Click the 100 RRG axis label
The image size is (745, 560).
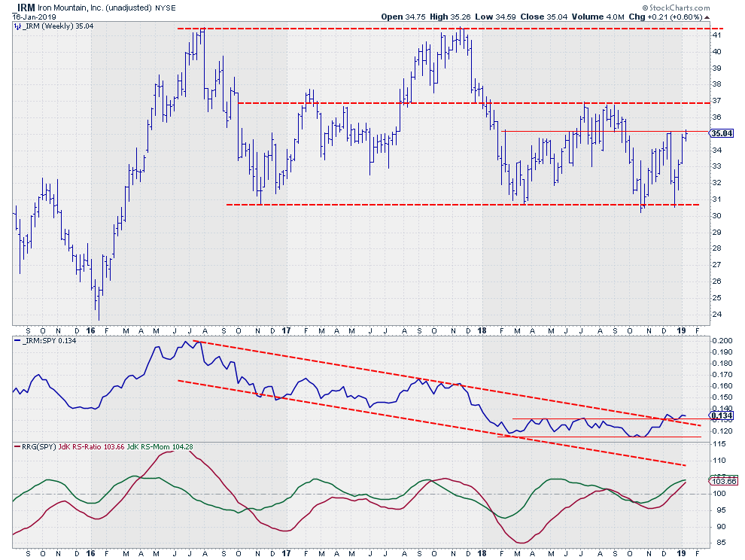coord(719,494)
